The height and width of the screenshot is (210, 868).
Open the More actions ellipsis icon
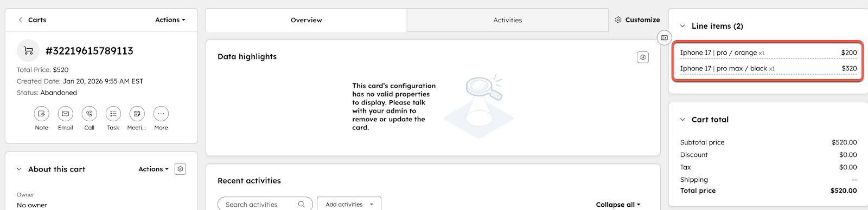click(161, 114)
